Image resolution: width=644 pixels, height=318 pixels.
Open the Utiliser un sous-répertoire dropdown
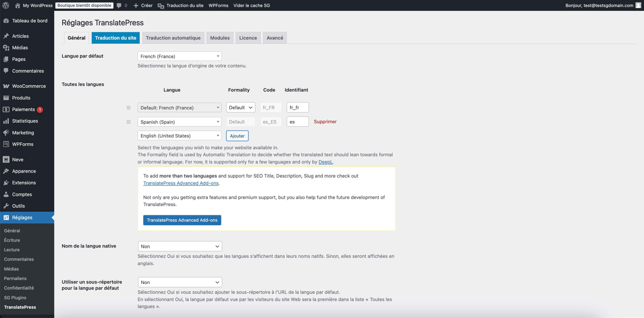(180, 282)
